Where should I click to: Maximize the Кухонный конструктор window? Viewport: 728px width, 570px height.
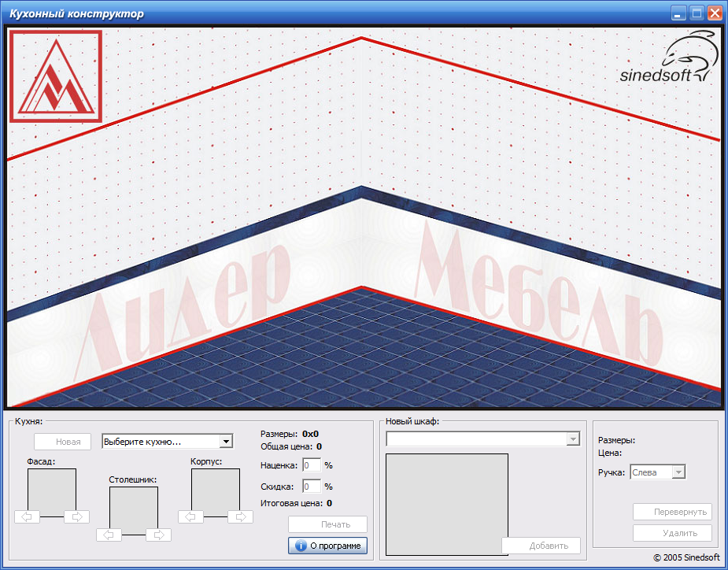point(697,13)
